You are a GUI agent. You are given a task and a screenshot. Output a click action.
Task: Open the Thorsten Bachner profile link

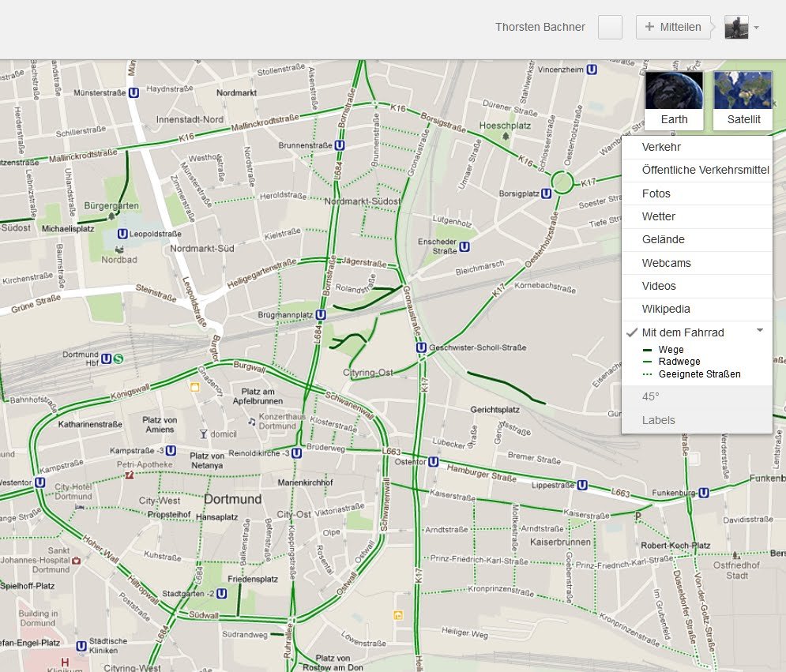pyautogui.click(x=540, y=27)
